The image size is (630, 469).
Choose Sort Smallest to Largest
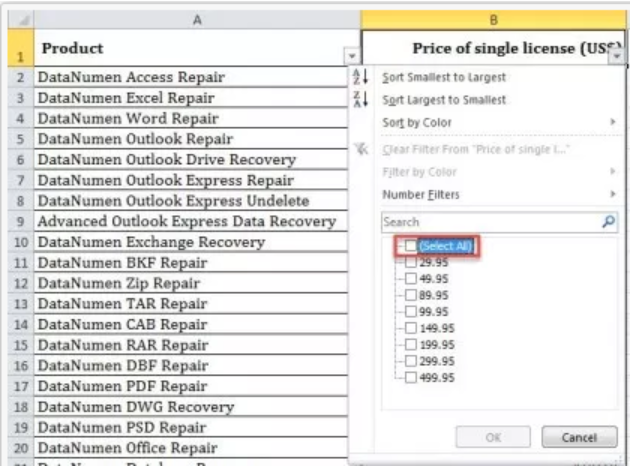(444, 77)
